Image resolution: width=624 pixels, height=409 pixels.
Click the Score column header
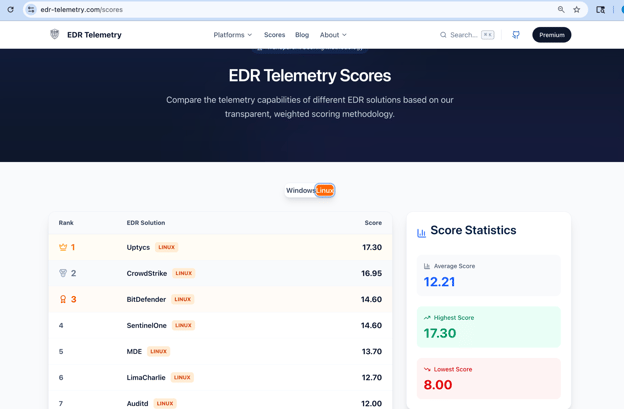373,223
